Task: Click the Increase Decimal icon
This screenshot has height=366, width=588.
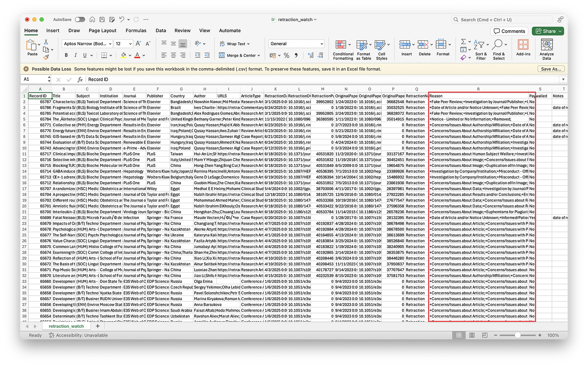Action: tap(311, 55)
